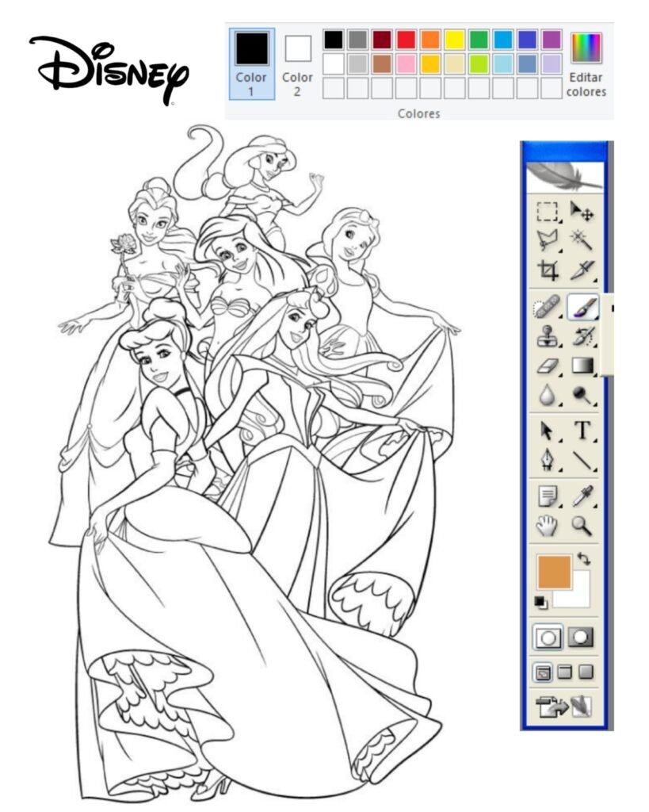Pick the green palette swatch
The width and height of the screenshot is (649, 812).
pos(479,40)
